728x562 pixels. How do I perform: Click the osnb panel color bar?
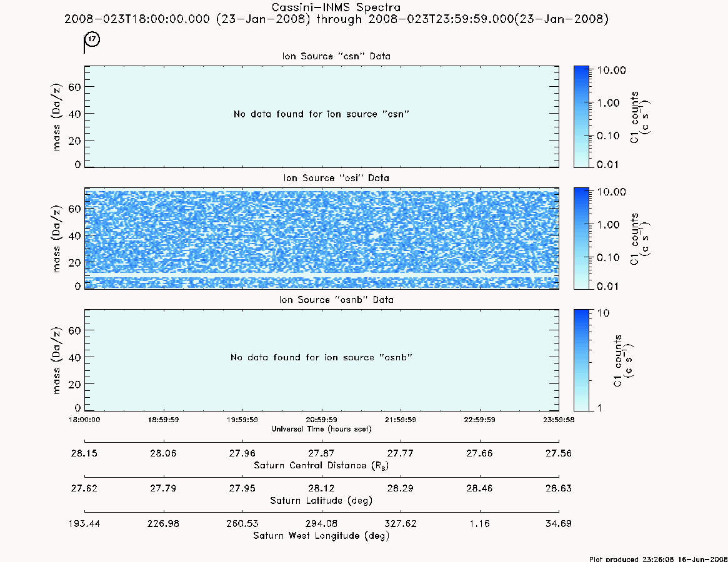pos(581,360)
